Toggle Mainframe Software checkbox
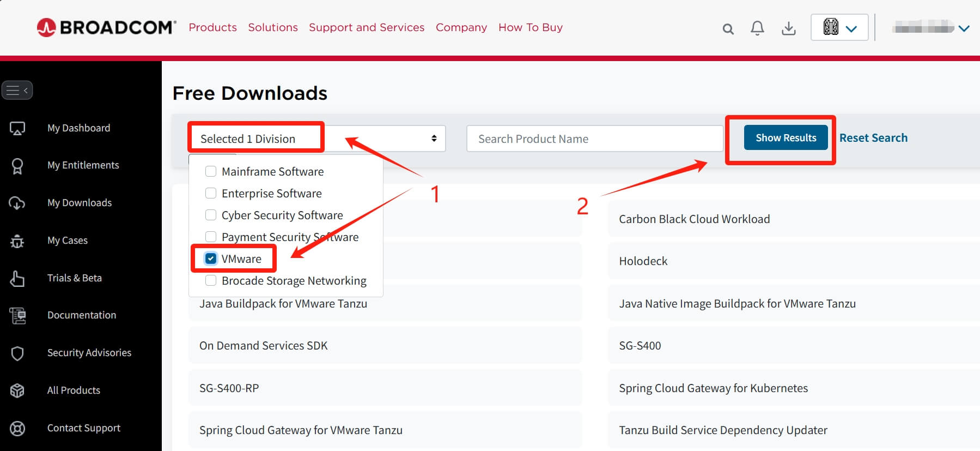This screenshot has height=451, width=980. [211, 171]
